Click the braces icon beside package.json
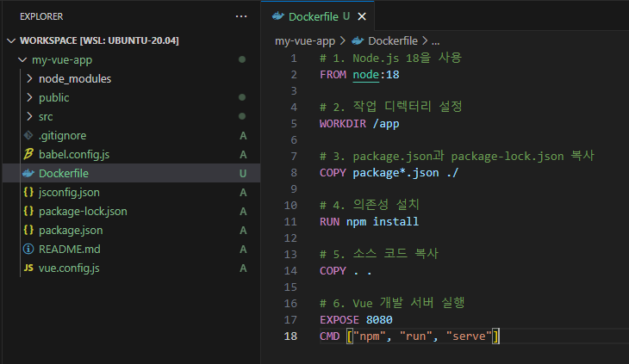The height and width of the screenshot is (364, 629). (x=28, y=231)
